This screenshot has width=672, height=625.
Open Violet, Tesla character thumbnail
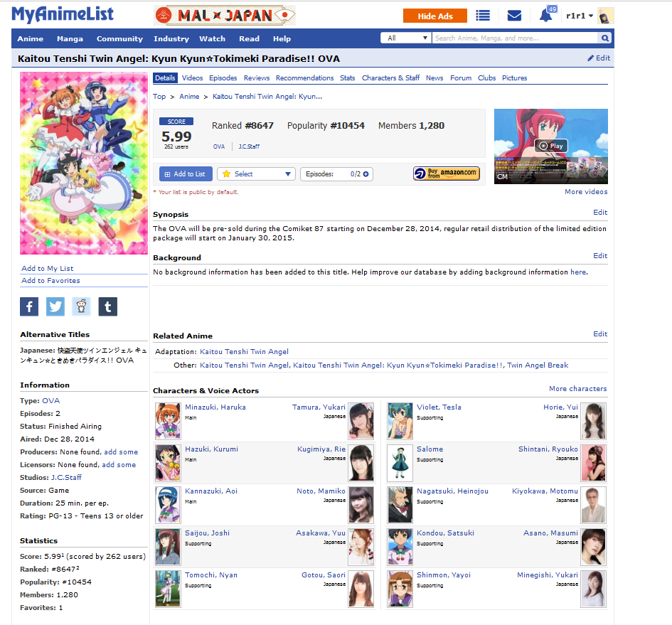[x=400, y=420]
